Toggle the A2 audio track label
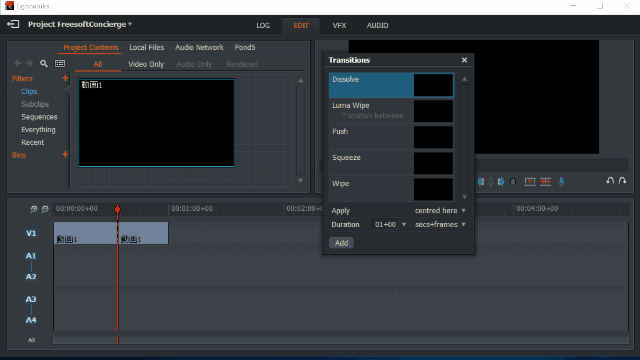 click(x=31, y=277)
